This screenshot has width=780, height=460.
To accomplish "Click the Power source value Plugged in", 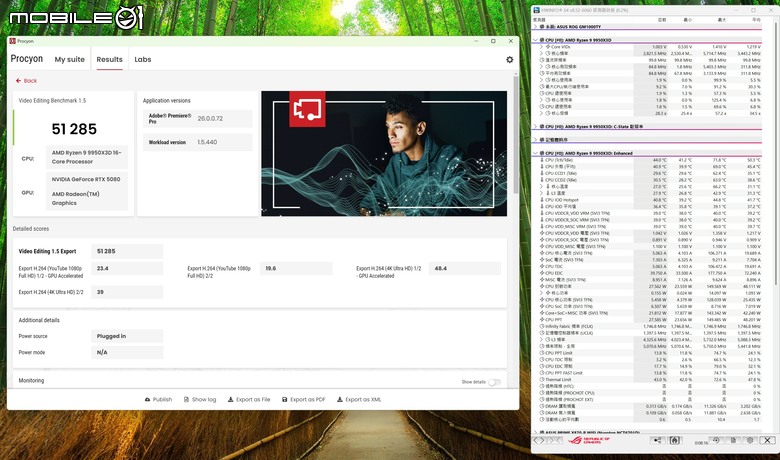I will (x=127, y=336).
